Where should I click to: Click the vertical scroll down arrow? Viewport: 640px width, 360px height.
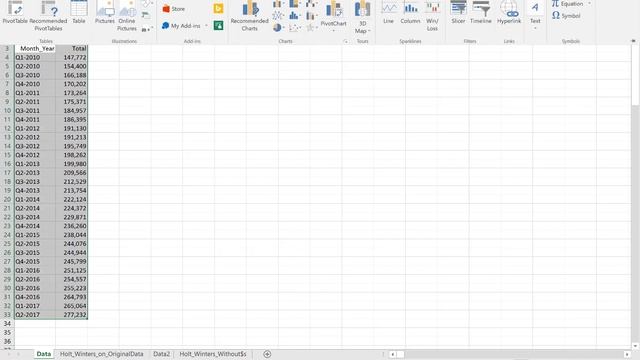(x=635, y=346)
